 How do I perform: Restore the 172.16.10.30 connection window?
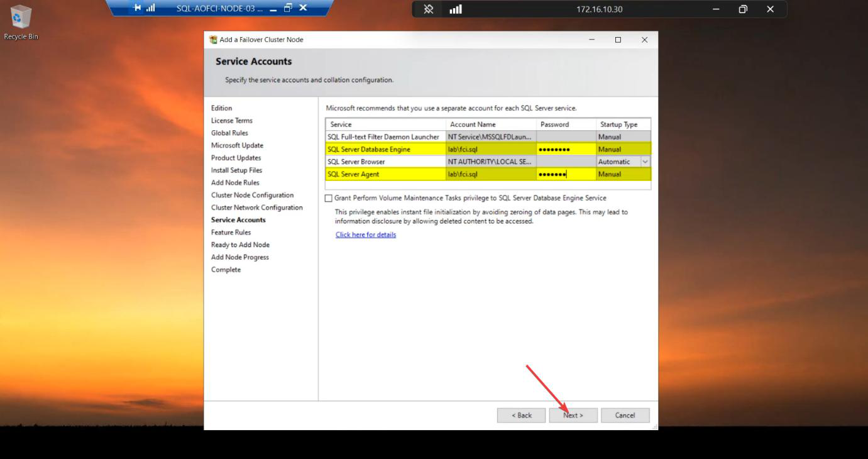point(743,9)
